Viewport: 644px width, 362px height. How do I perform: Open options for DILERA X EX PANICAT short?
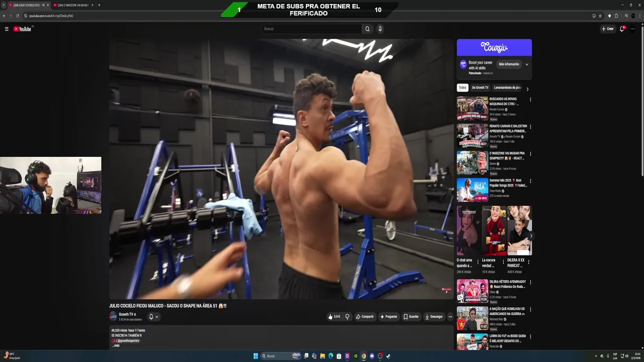[x=528, y=262]
